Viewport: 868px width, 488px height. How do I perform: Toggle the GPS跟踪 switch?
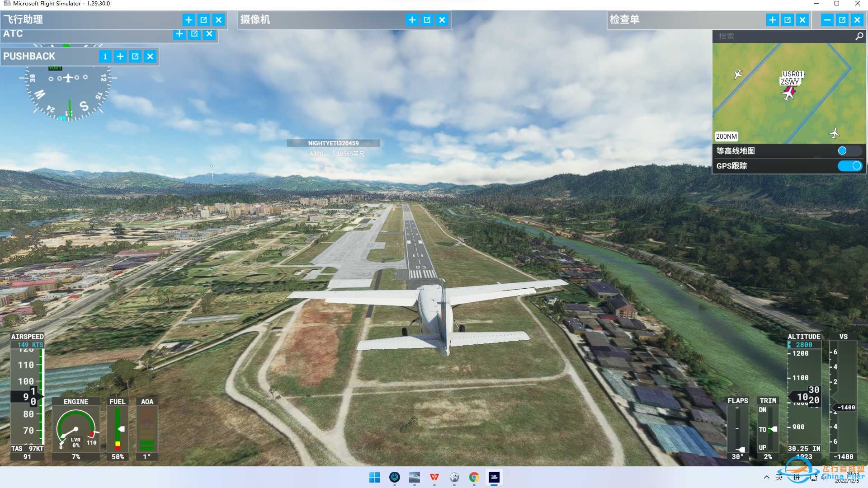tap(850, 166)
